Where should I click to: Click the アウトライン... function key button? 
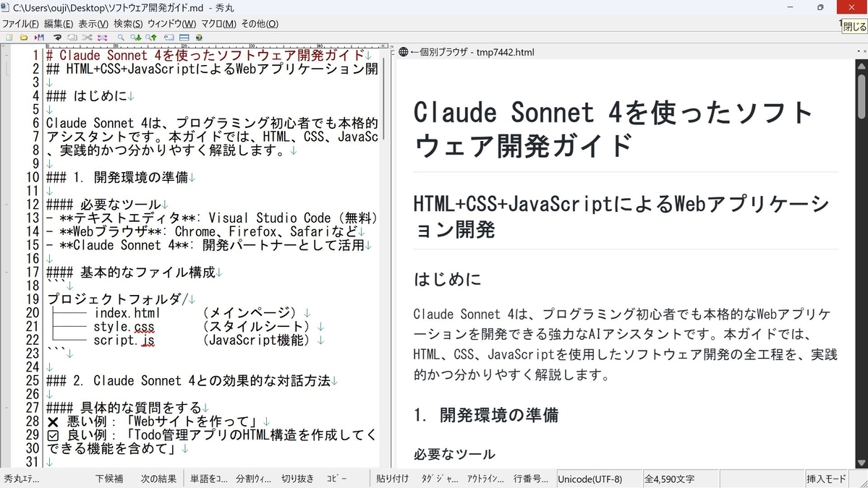[x=485, y=479]
